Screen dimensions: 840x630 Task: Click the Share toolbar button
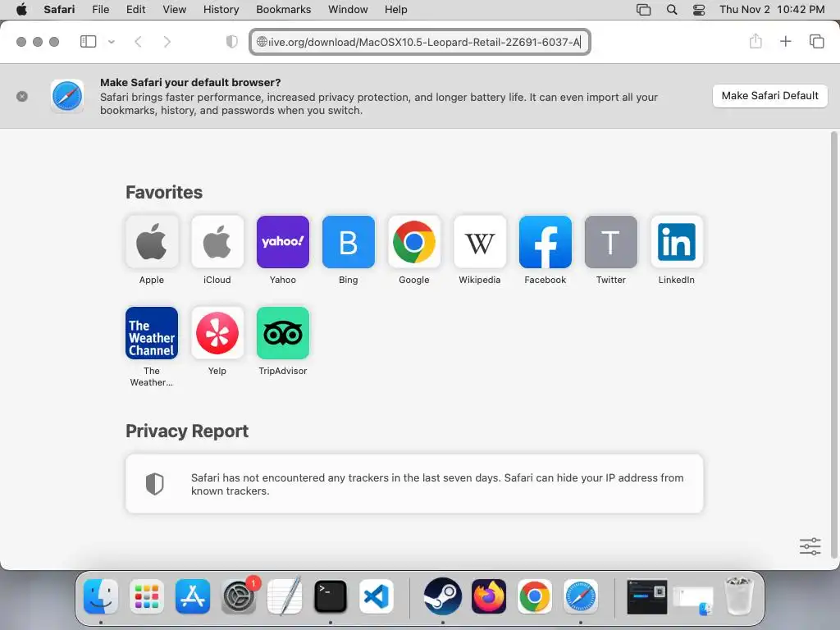[756, 41]
